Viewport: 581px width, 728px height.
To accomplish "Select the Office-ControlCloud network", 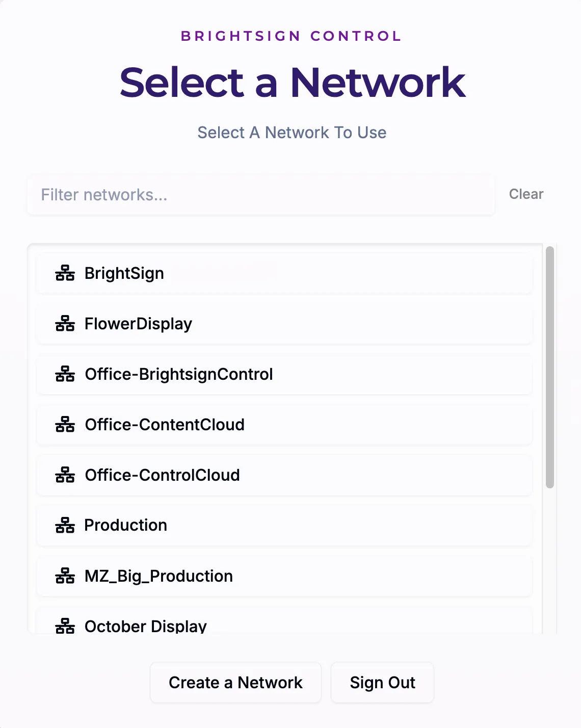I will [x=284, y=475].
